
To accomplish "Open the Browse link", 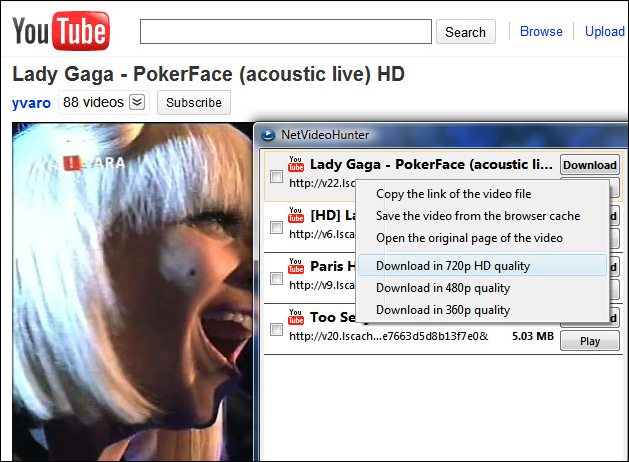I will 541,31.
